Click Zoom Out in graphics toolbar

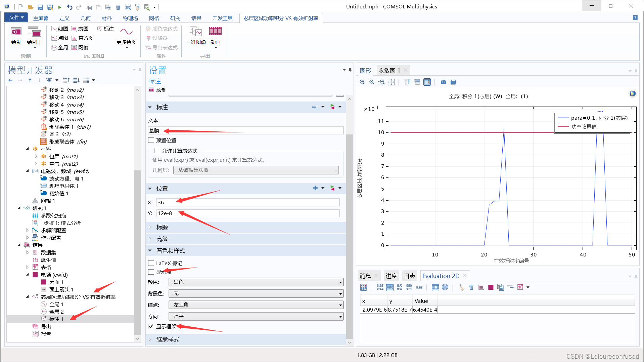click(x=372, y=82)
